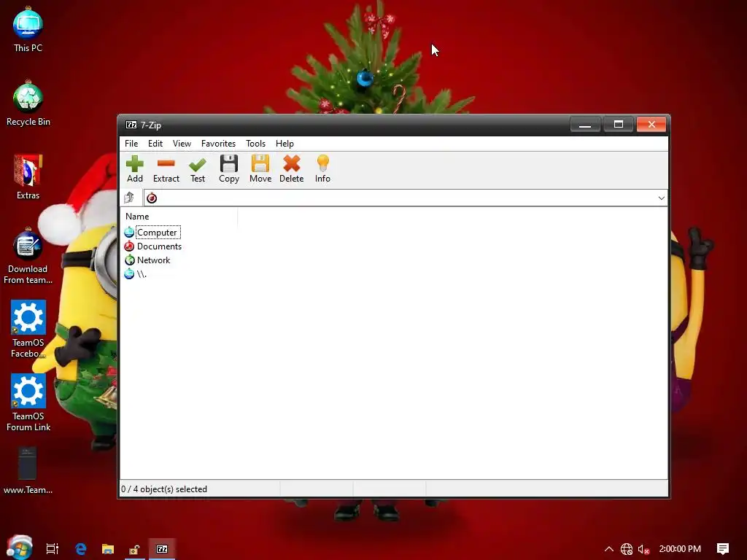Open the Action Center notifications icon
Screen dimensions: 747x560
pos(723,549)
